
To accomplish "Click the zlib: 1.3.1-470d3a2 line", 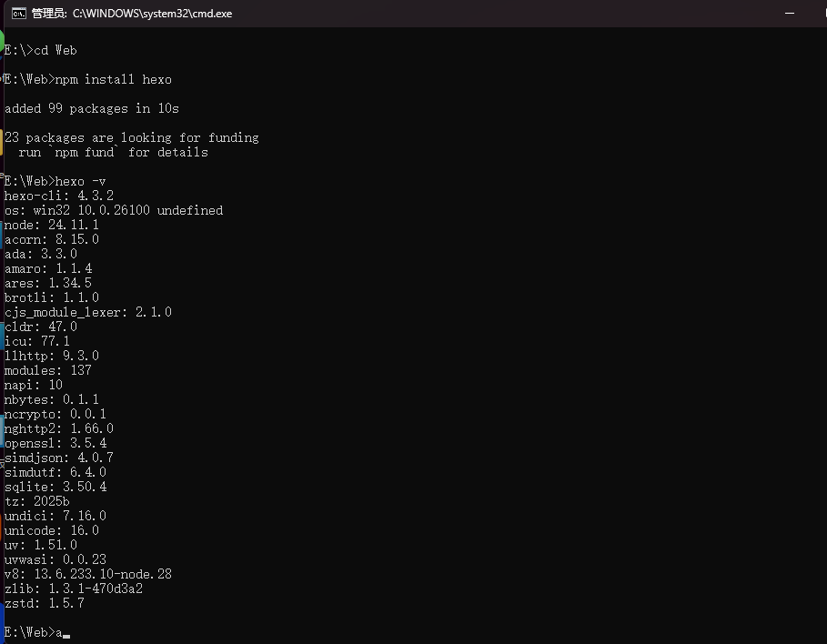I will [x=73, y=589].
